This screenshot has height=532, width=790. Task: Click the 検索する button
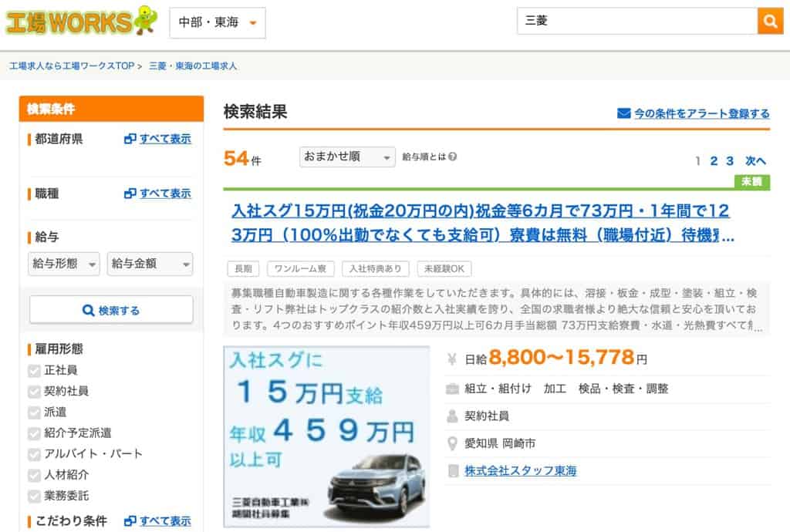point(111,309)
